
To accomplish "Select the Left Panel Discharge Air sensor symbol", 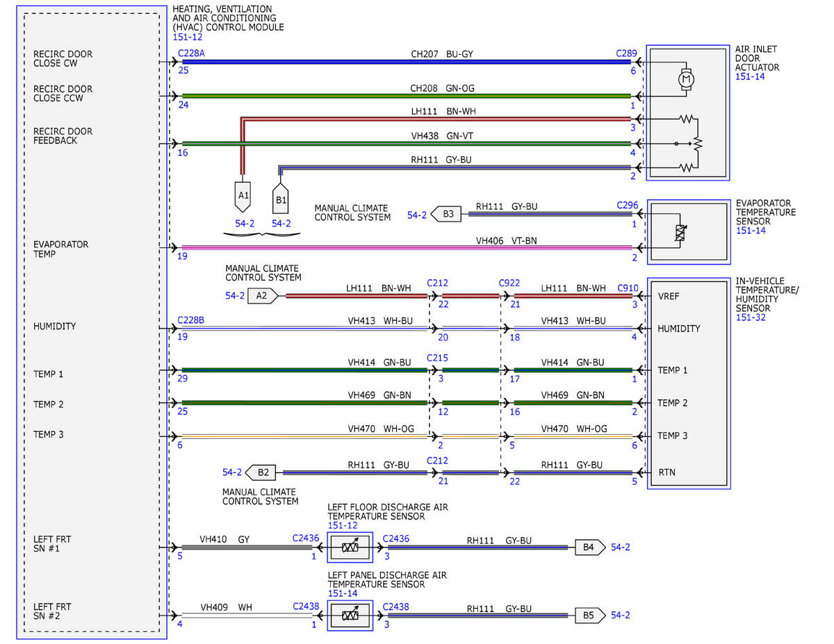I will tap(350, 616).
